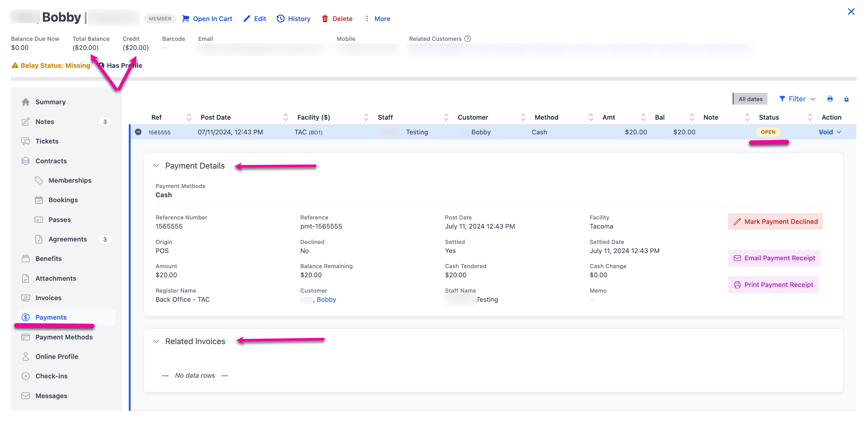The width and height of the screenshot is (868, 422).
Task: Open Attachments section
Action: [x=66, y=278]
